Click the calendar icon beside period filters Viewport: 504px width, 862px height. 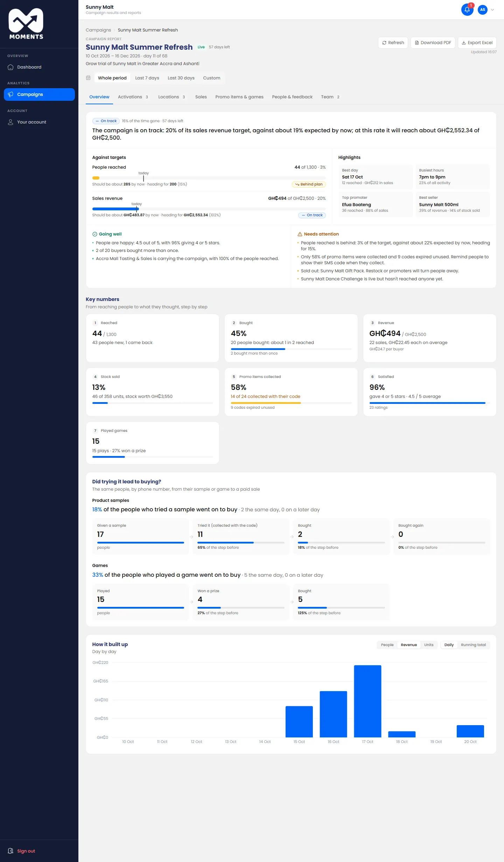coord(88,78)
